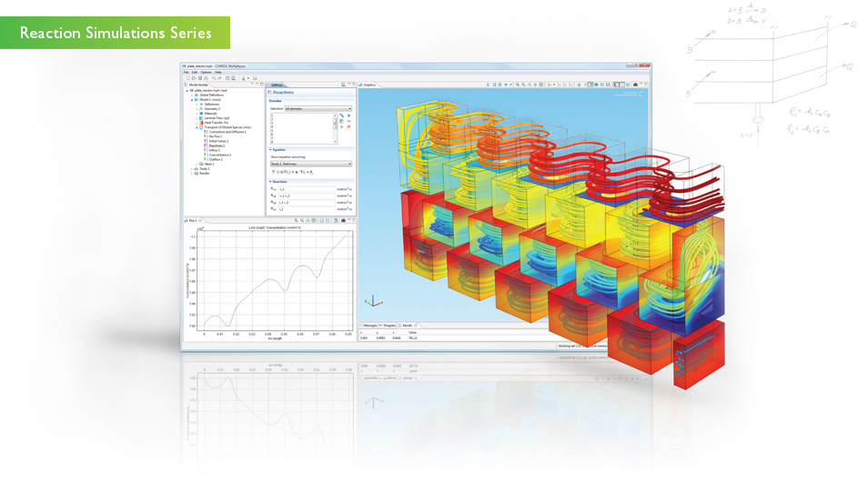
Task: Select Materials in the model tree
Action: tap(210, 114)
